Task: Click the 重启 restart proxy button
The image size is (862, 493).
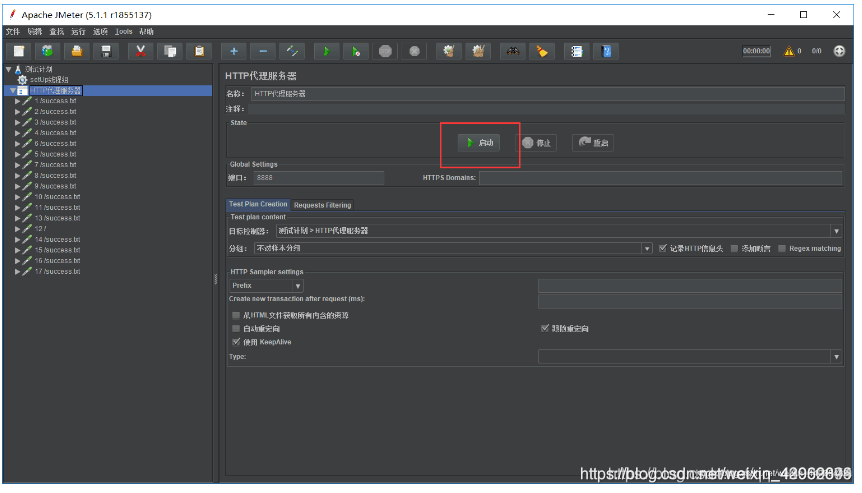Action: pos(593,143)
